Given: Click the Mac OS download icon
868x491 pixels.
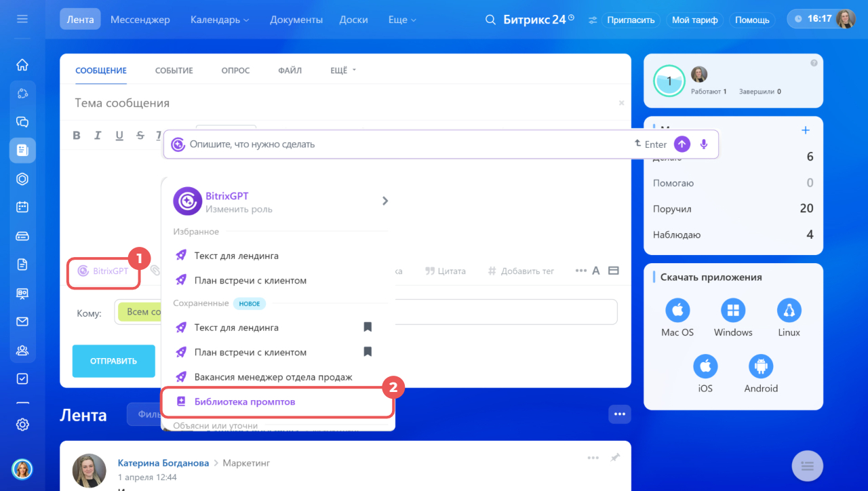Looking at the screenshot, I should coord(677,311).
